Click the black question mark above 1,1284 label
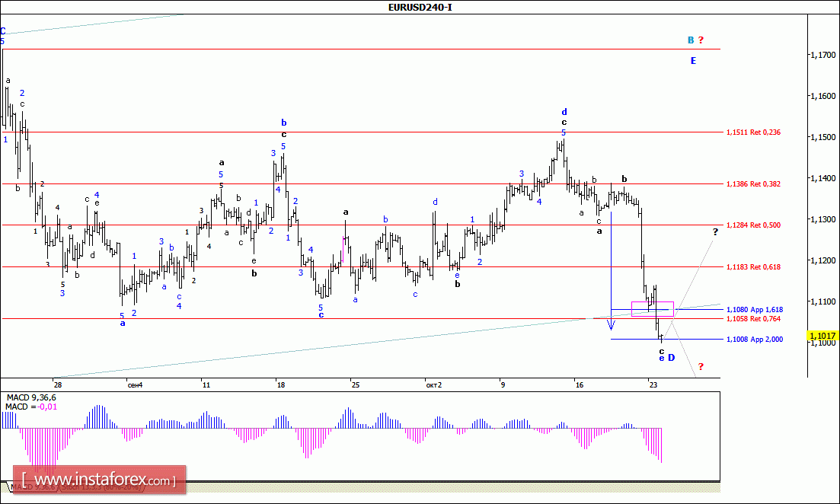 coord(715,232)
